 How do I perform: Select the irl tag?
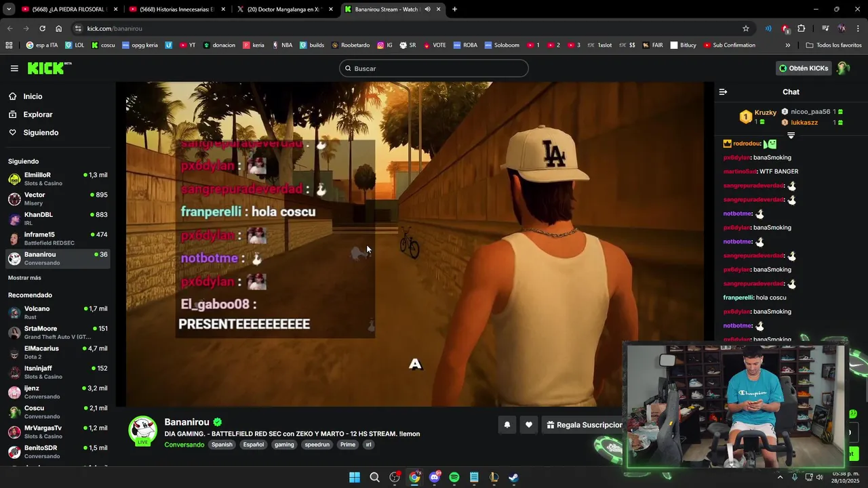[368, 445]
